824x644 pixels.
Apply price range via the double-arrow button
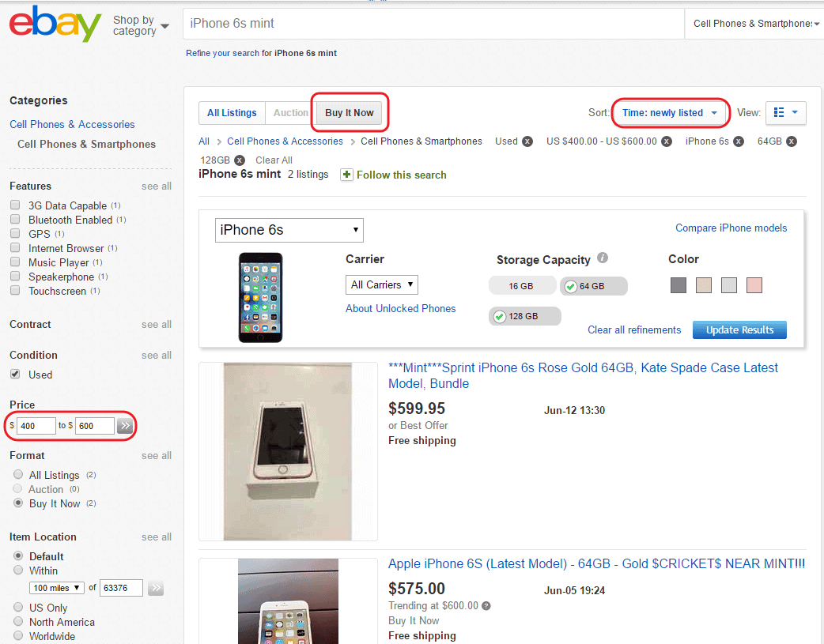pyautogui.click(x=125, y=425)
